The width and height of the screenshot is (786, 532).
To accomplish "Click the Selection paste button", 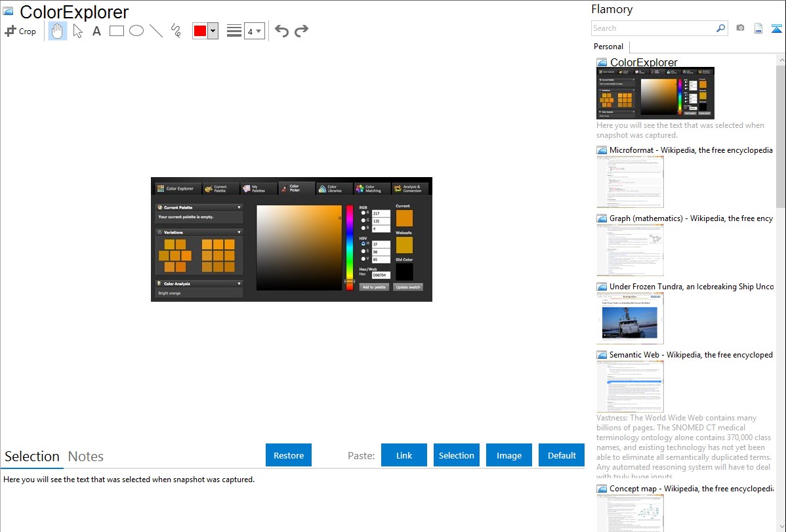I will pos(457,455).
